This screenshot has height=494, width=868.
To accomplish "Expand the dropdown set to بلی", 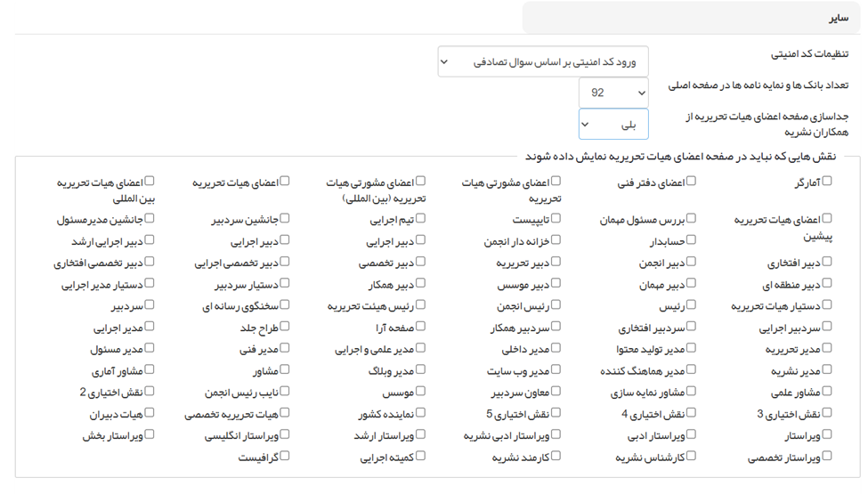I will pos(613,125).
